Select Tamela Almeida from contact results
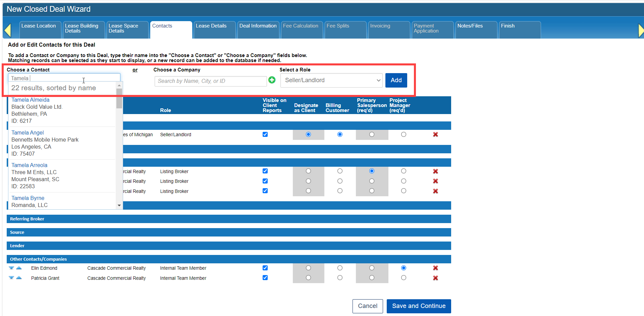This screenshot has width=644, height=316. click(x=31, y=100)
